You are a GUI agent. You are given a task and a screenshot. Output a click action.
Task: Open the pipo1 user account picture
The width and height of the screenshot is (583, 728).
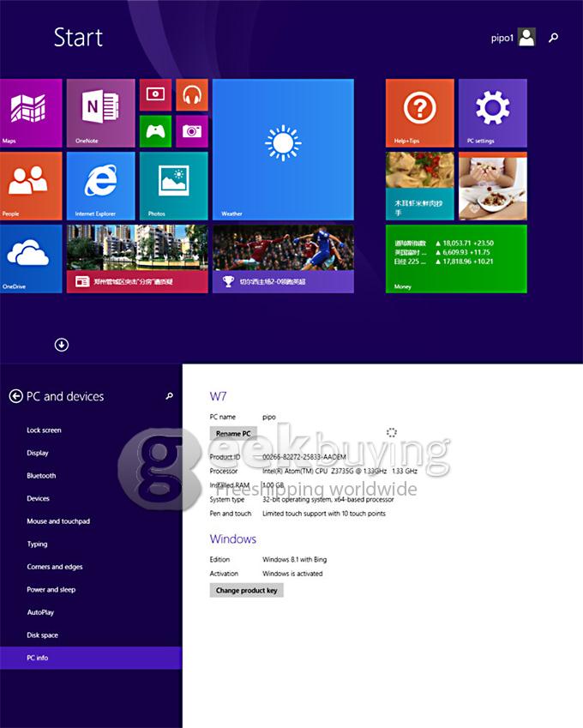pos(526,37)
